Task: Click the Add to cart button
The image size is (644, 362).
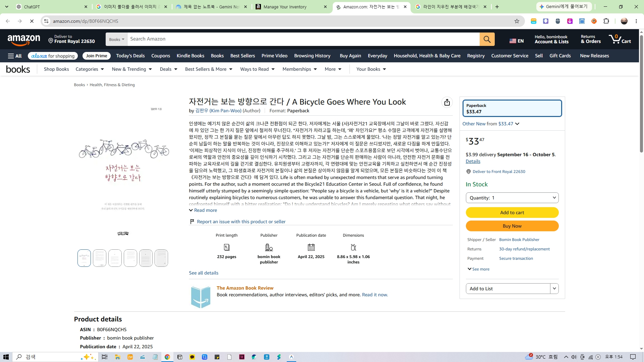Action: point(512,213)
